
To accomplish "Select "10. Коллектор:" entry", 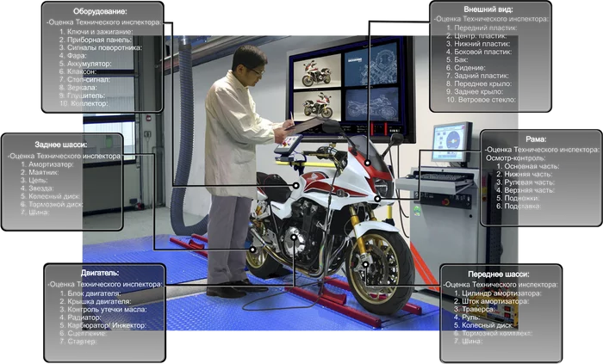I will (84, 103).
